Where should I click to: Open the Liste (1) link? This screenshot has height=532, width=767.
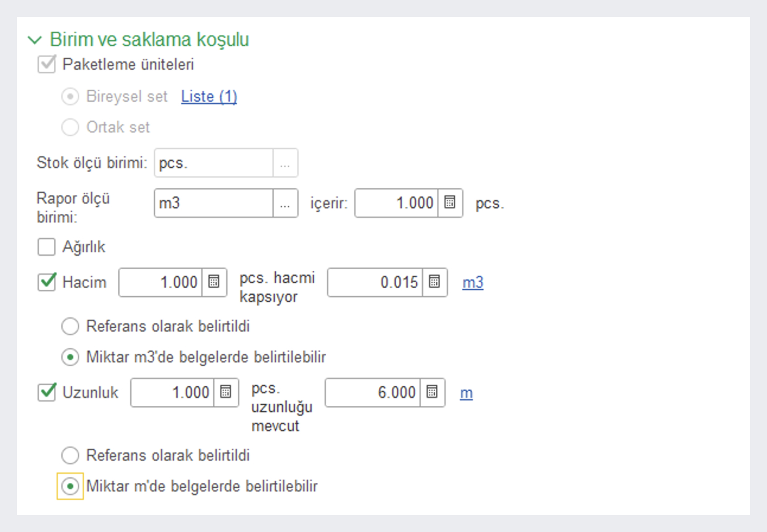coord(209,97)
